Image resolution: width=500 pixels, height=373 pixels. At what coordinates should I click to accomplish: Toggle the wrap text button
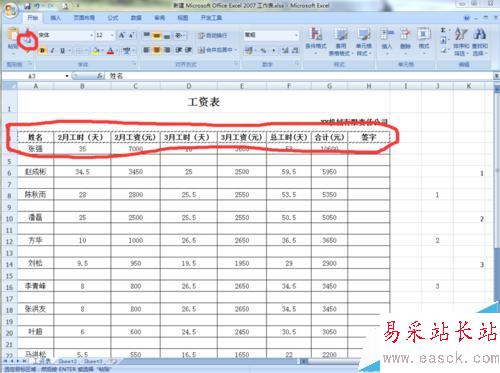pyautogui.click(x=212, y=35)
